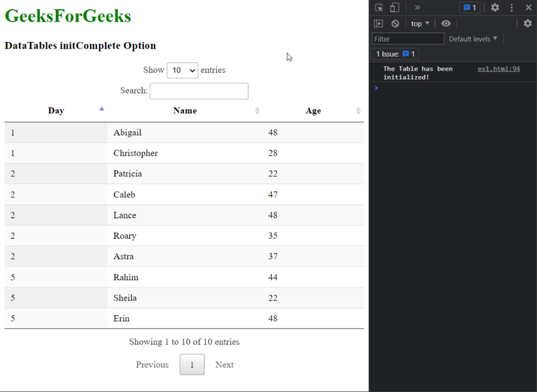Click the console Filter field

(408, 39)
